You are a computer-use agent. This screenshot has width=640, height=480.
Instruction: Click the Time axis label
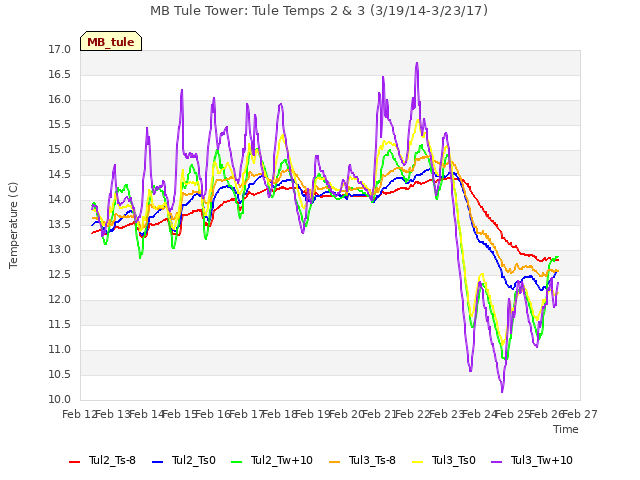point(566,429)
